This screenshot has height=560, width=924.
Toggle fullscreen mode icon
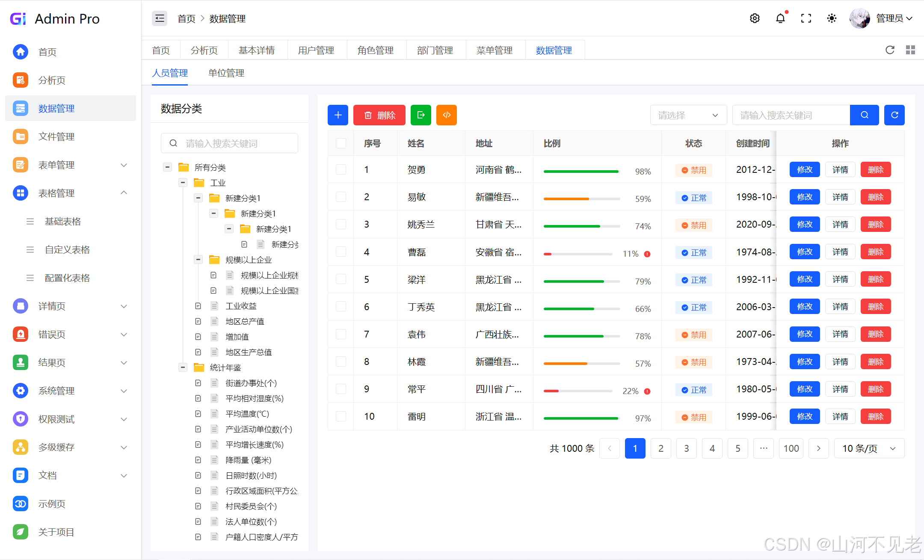click(806, 18)
